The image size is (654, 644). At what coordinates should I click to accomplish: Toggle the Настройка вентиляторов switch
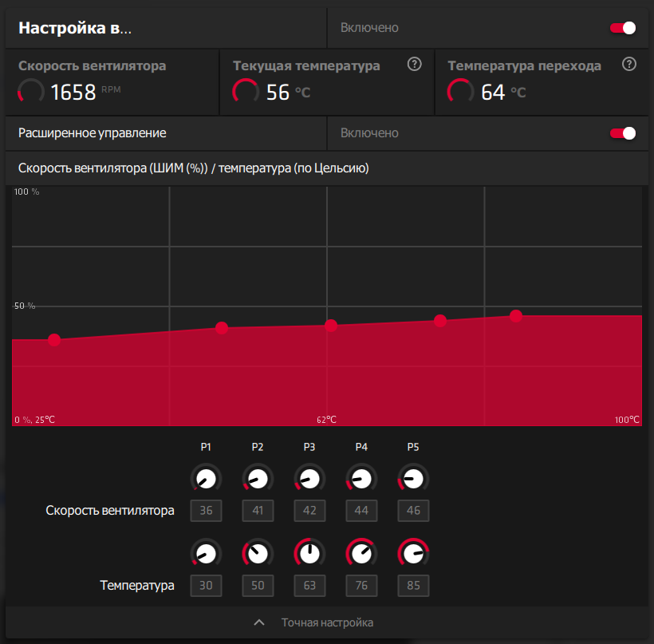pos(623,28)
